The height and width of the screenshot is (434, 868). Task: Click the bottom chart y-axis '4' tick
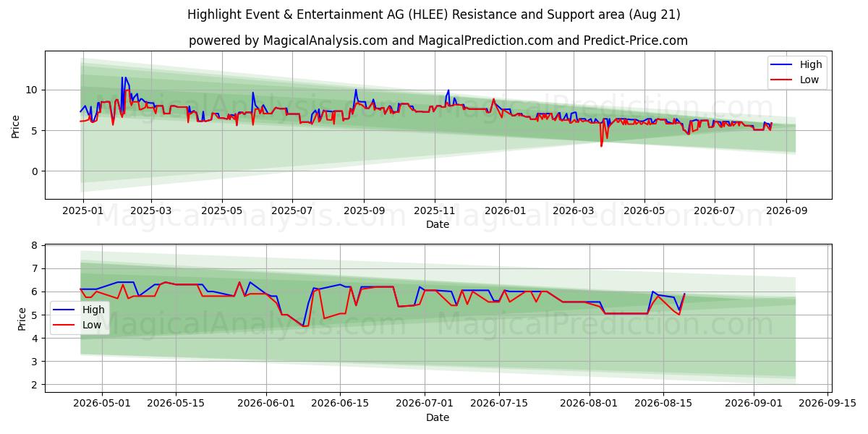(x=36, y=338)
